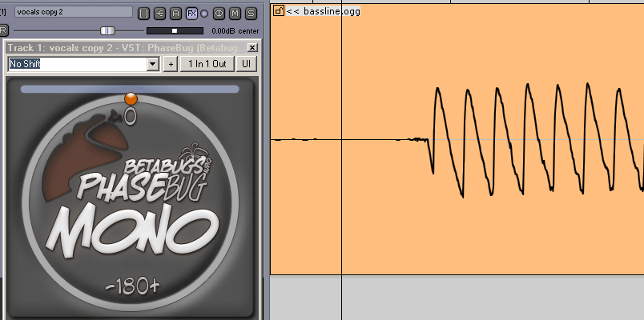Image resolution: width=644 pixels, height=320 pixels.
Task: Open the 'No Shift' preset dropdown arrow
Action: coord(153,64)
